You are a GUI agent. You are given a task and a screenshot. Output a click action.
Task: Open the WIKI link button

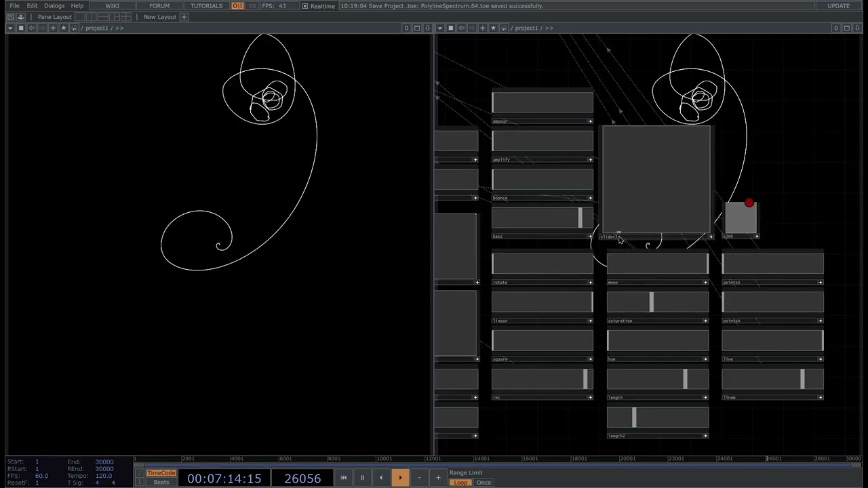pos(112,5)
